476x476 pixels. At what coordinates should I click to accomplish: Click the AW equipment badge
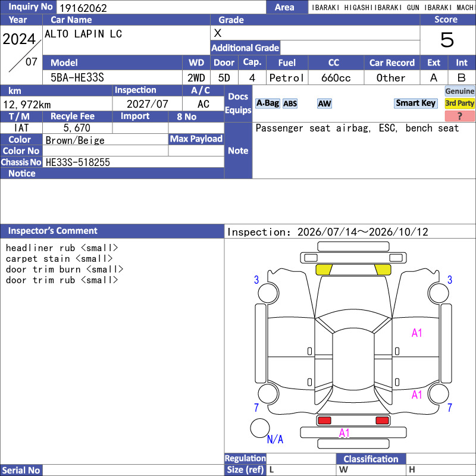click(x=324, y=104)
